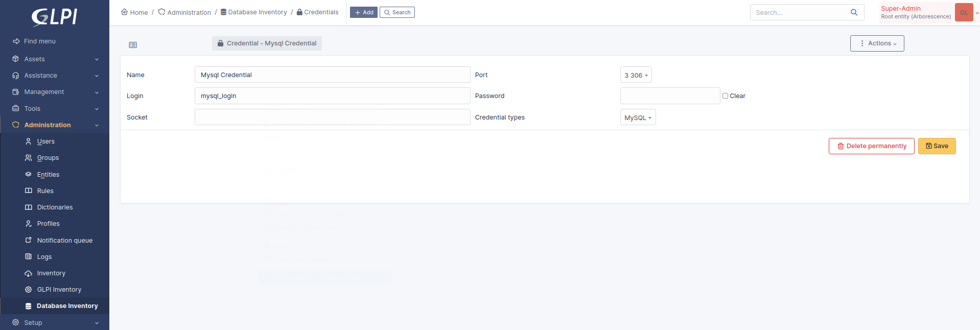Image resolution: width=980 pixels, height=330 pixels.
Task: Click the Socket input field
Action: (333, 117)
